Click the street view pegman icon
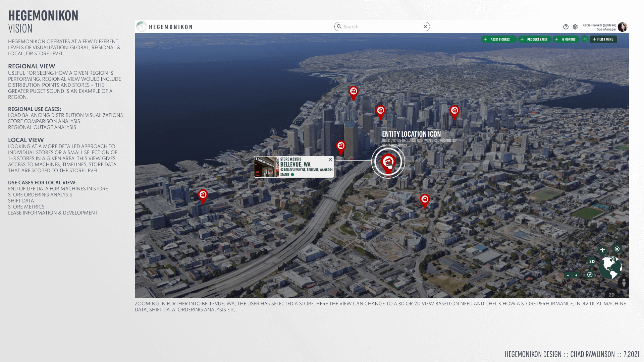The image size is (644, 362). click(624, 283)
